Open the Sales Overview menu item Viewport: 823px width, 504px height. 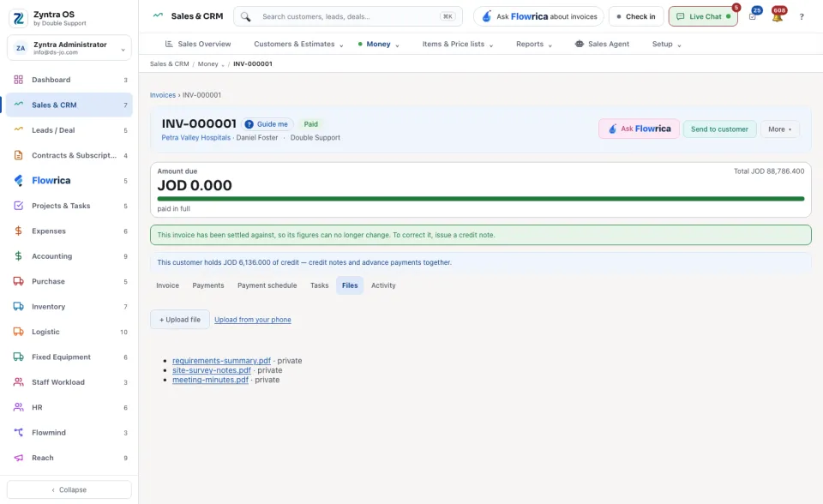tap(198, 44)
